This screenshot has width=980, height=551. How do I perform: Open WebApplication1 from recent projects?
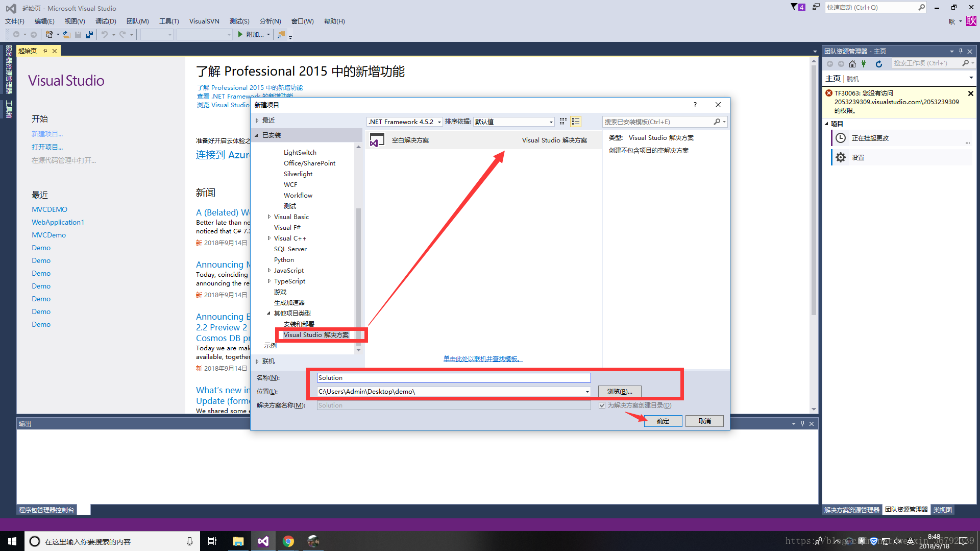tap(58, 222)
